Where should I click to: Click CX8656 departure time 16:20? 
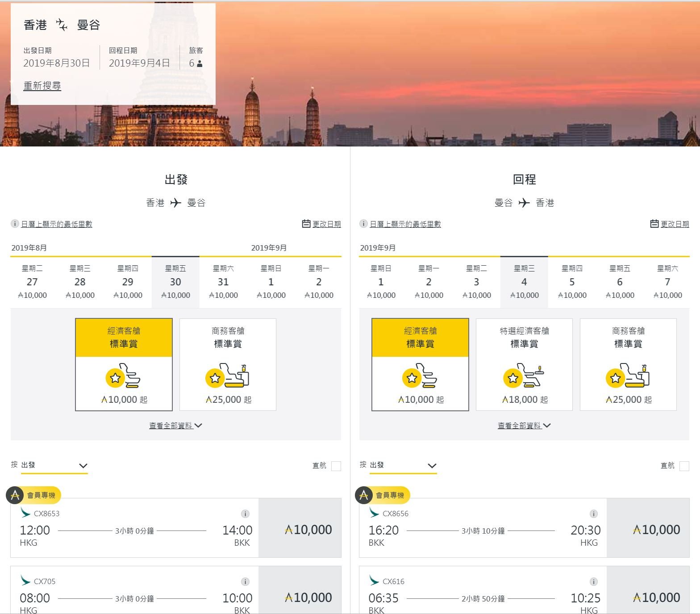383,530
